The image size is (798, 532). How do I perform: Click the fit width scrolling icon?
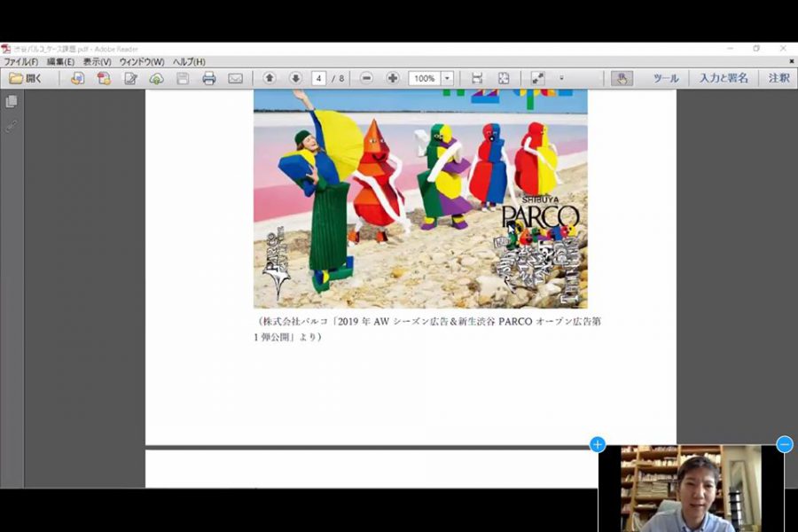477,78
